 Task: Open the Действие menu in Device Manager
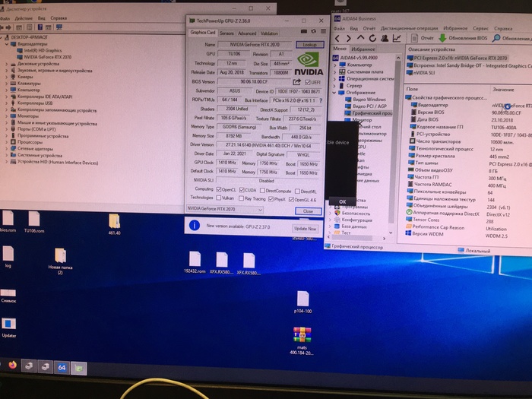[x=24, y=17]
